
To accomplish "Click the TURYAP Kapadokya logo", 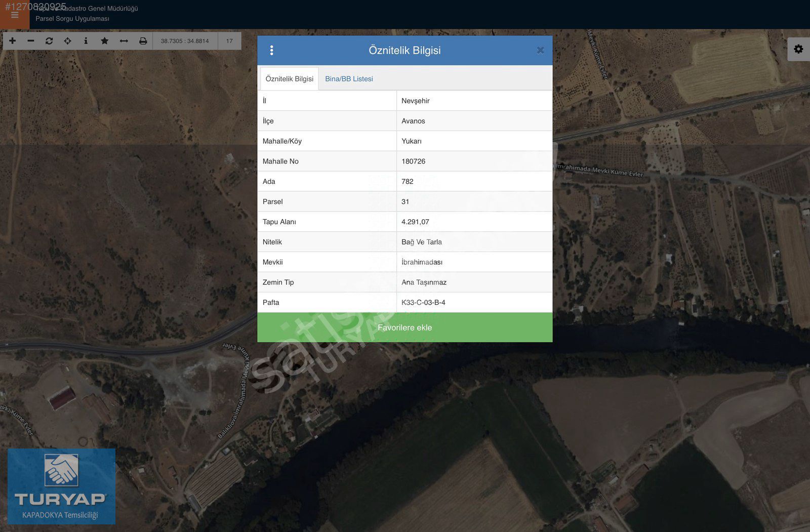I will click(x=61, y=486).
